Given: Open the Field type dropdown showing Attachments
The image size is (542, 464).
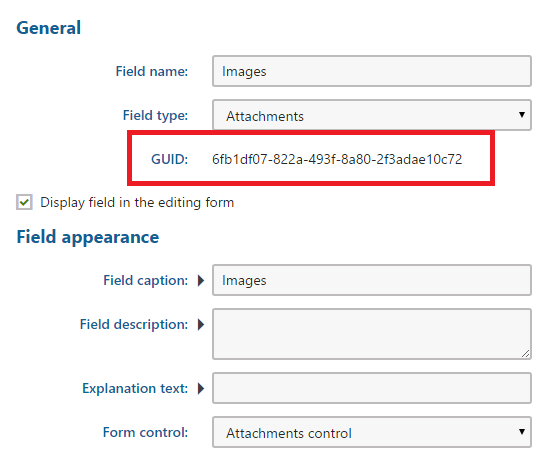Looking at the screenshot, I should coord(372,115).
